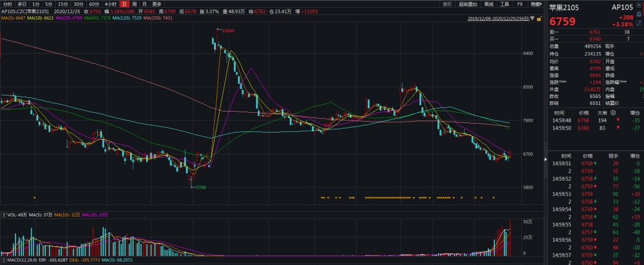Open the date range 2019/12/09-2020/12/25 selector
This screenshot has height=265, width=644.
click(498, 19)
